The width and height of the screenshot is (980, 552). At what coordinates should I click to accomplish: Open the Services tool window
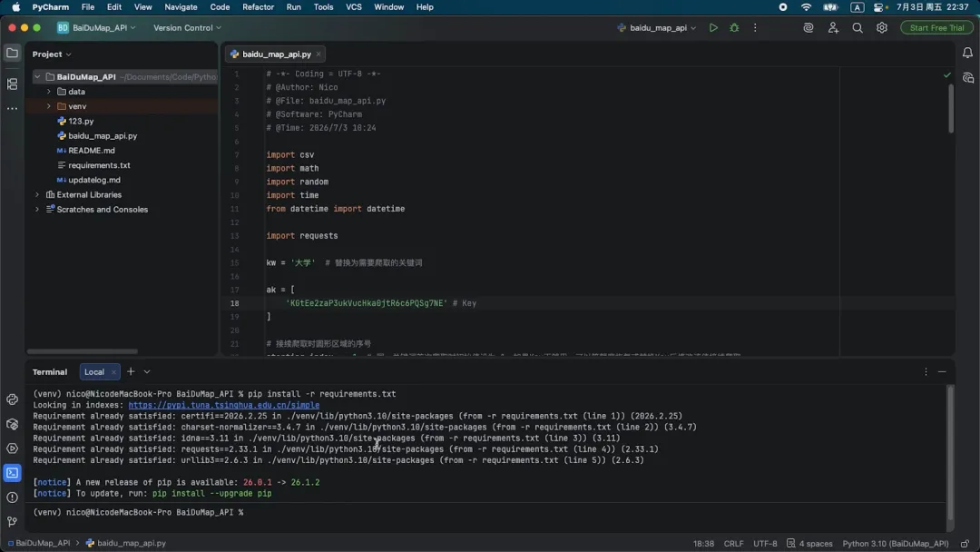coord(12,448)
